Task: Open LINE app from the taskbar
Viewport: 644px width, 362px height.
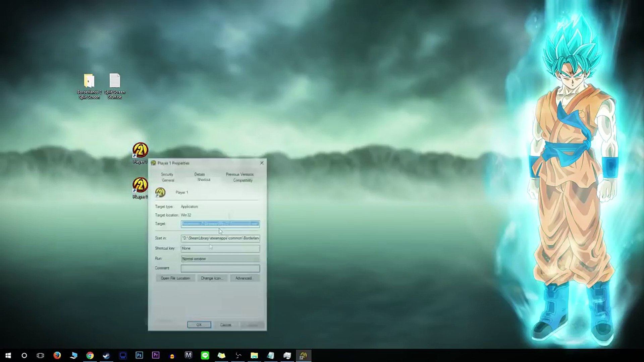Action: click(x=205, y=355)
